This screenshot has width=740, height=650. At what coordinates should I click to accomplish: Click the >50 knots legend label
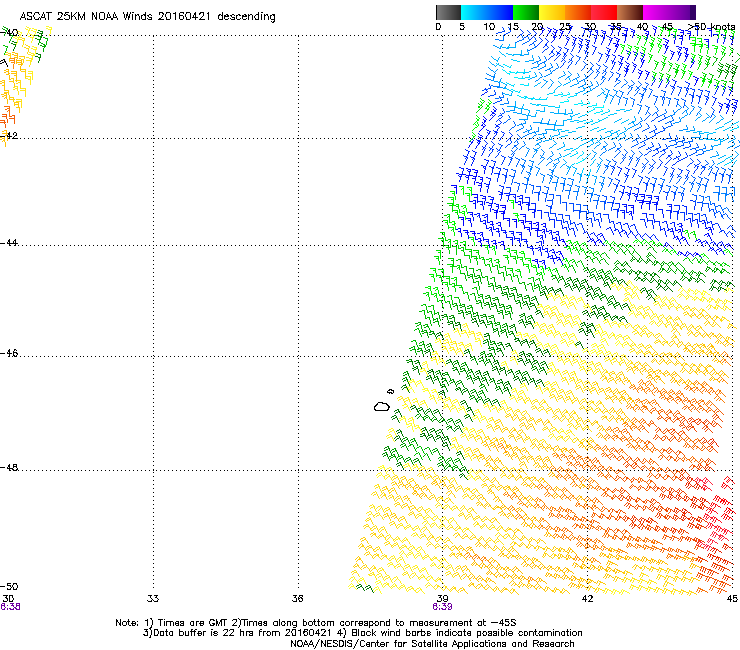click(711, 27)
